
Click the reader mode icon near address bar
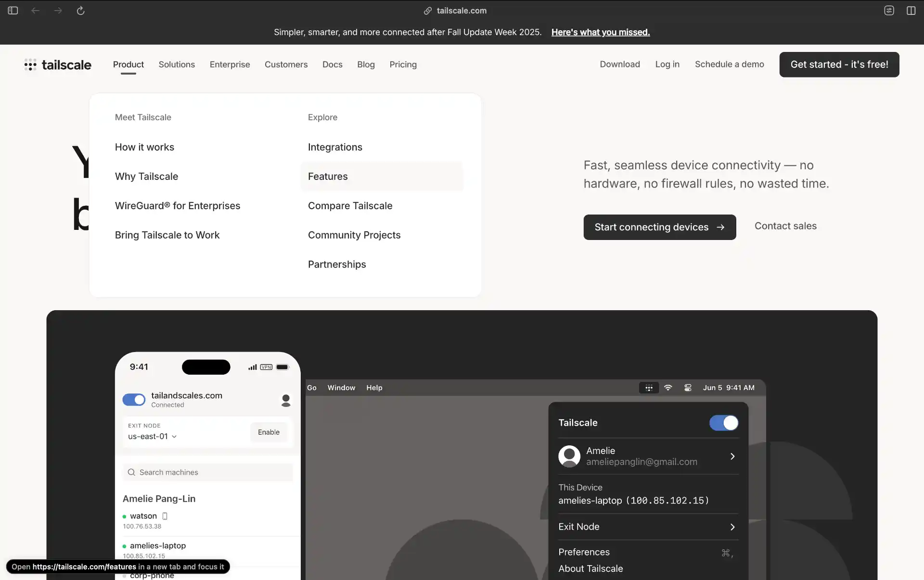click(x=889, y=11)
